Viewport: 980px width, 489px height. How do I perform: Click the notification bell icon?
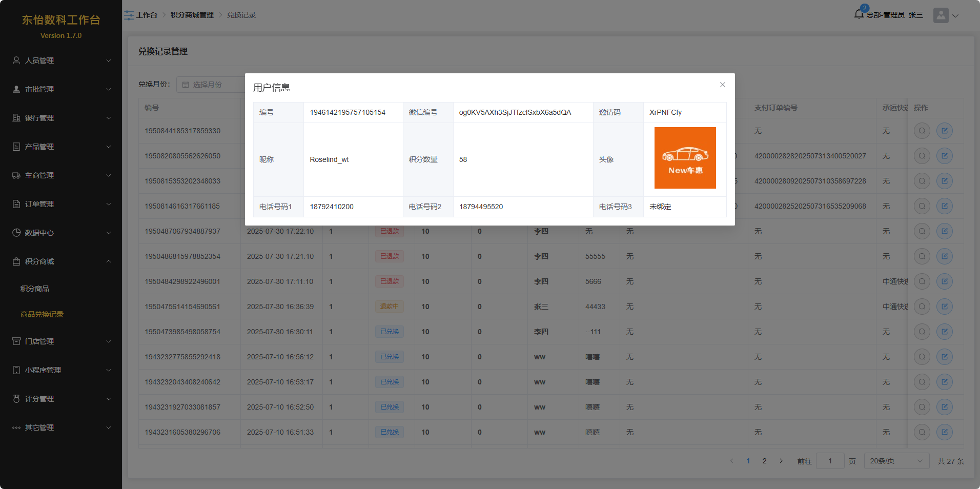[x=859, y=14]
